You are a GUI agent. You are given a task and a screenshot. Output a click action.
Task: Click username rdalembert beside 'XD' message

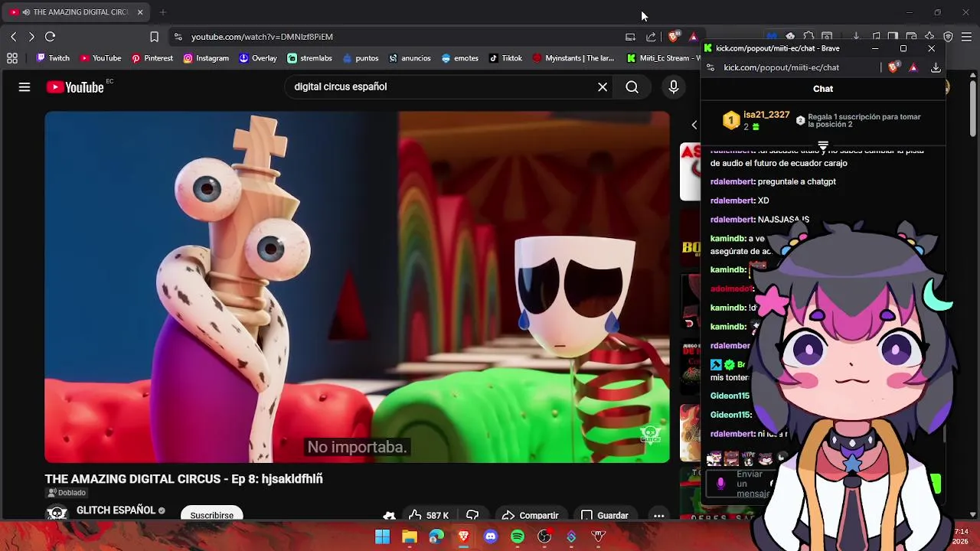(x=733, y=201)
